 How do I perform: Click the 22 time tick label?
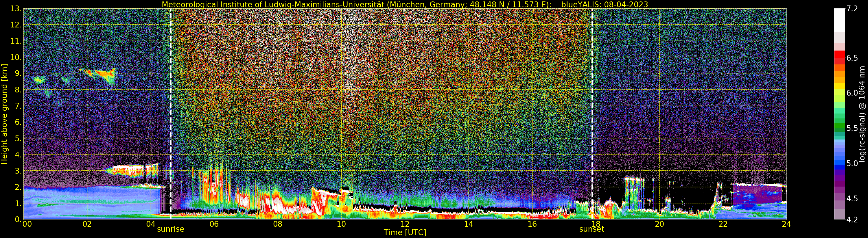[723, 224]
